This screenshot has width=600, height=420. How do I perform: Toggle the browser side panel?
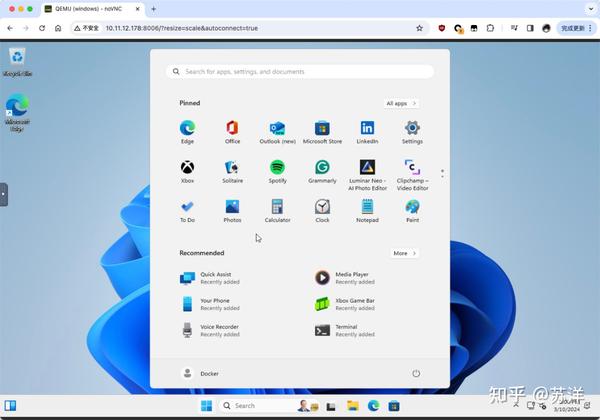click(530, 28)
